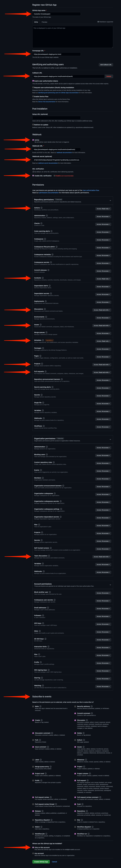Enable the Device Flow checkbox

click(33, 96)
